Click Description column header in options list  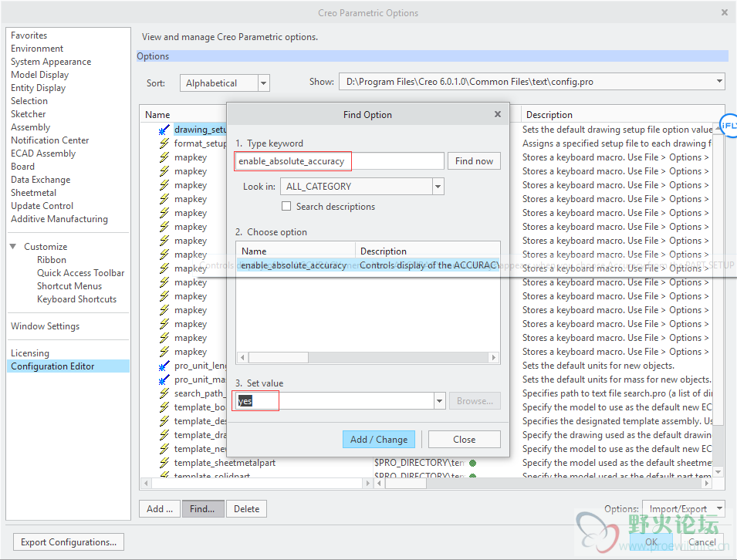tap(549, 115)
